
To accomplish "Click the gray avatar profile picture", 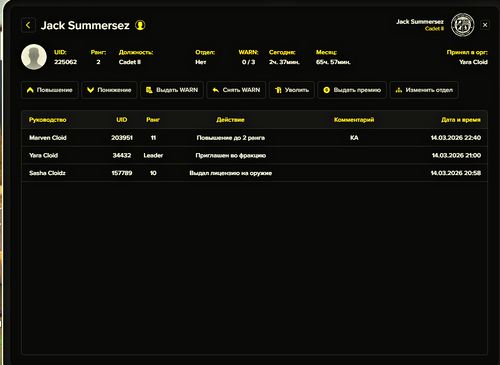I will pos(34,57).
